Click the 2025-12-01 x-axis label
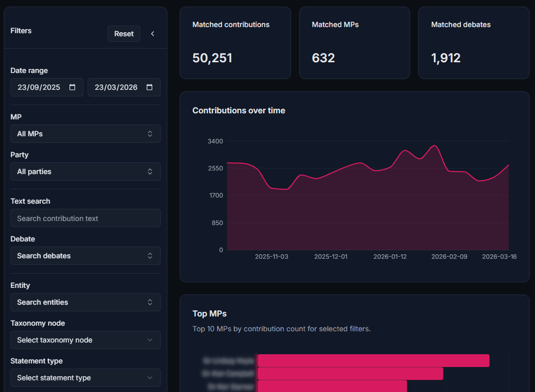Image resolution: width=535 pixels, height=392 pixels. 331,257
